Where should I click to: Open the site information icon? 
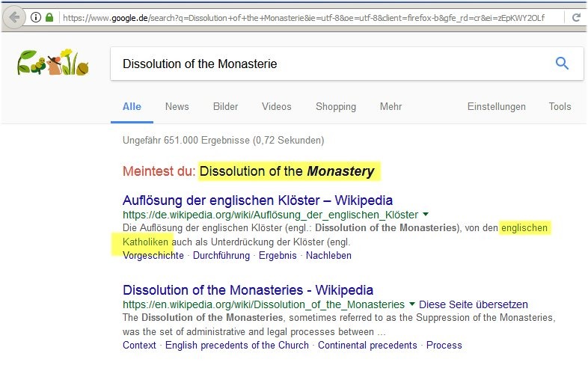click(x=36, y=17)
